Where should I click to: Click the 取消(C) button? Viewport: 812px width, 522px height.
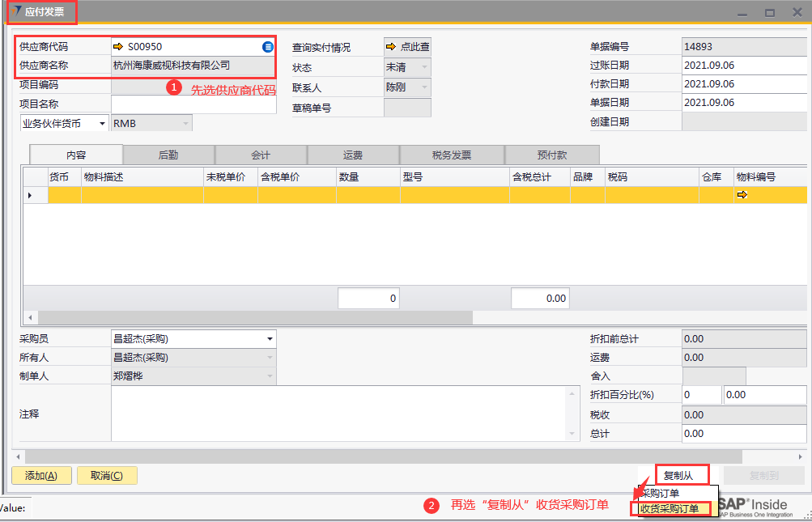pos(107,476)
